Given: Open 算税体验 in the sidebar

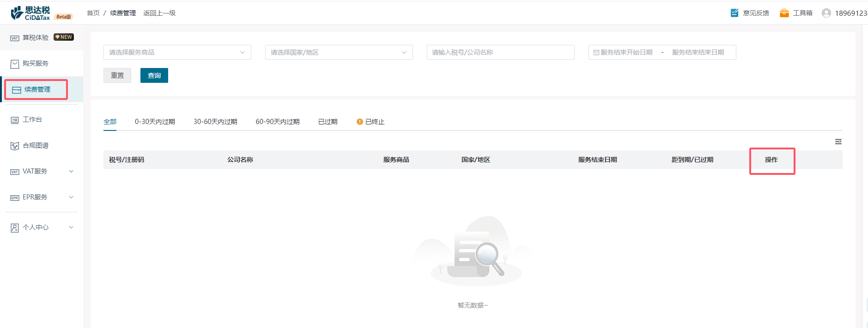Looking at the screenshot, I should pos(36,37).
